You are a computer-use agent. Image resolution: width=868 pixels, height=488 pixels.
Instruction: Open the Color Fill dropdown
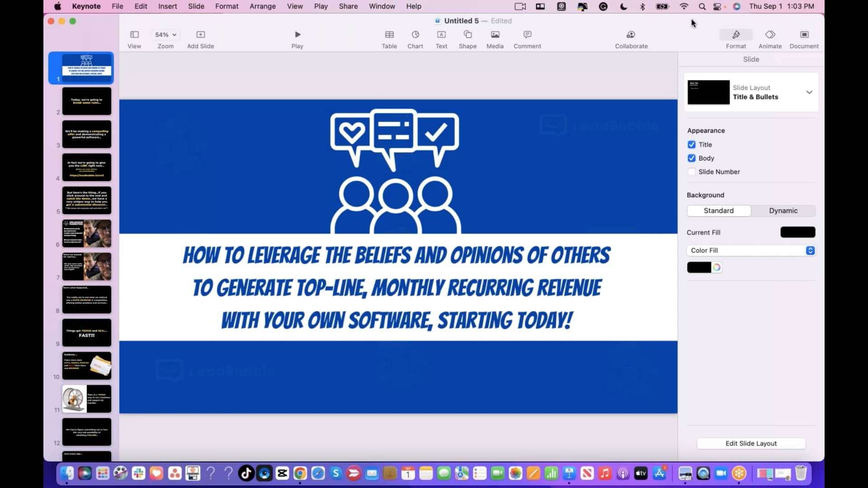point(810,250)
